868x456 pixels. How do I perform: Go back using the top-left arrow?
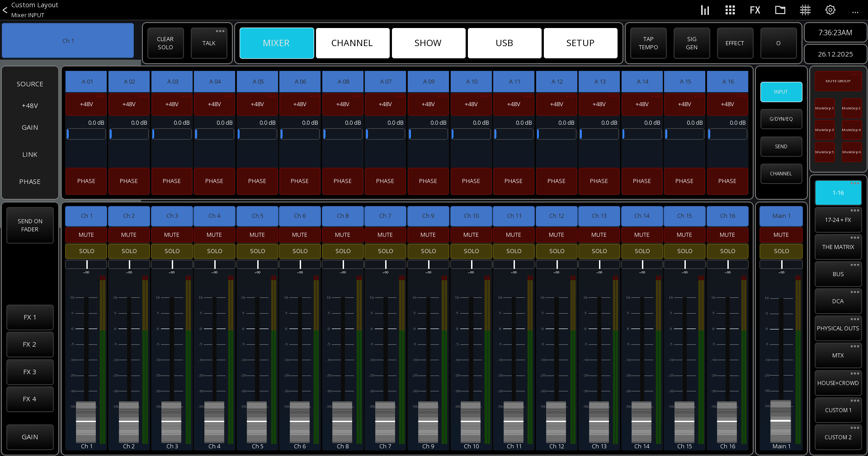(x=5, y=10)
